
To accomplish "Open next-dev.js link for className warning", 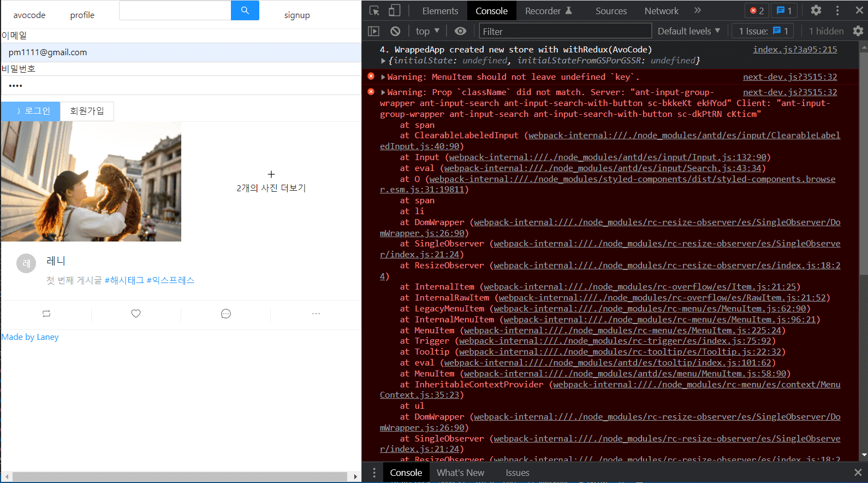I will tap(790, 92).
